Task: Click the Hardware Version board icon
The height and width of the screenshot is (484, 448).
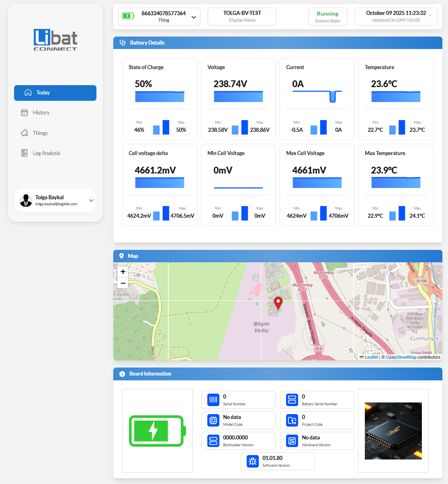Action: tap(292, 441)
